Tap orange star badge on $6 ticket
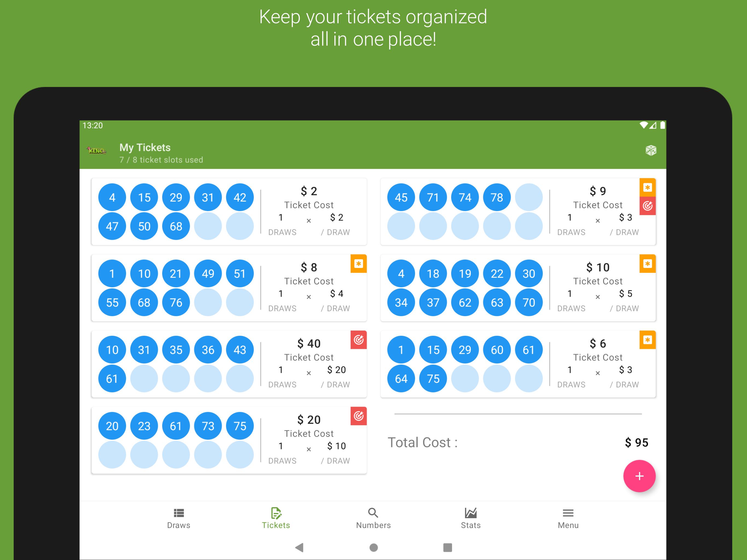The height and width of the screenshot is (560, 747). (647, 340)
